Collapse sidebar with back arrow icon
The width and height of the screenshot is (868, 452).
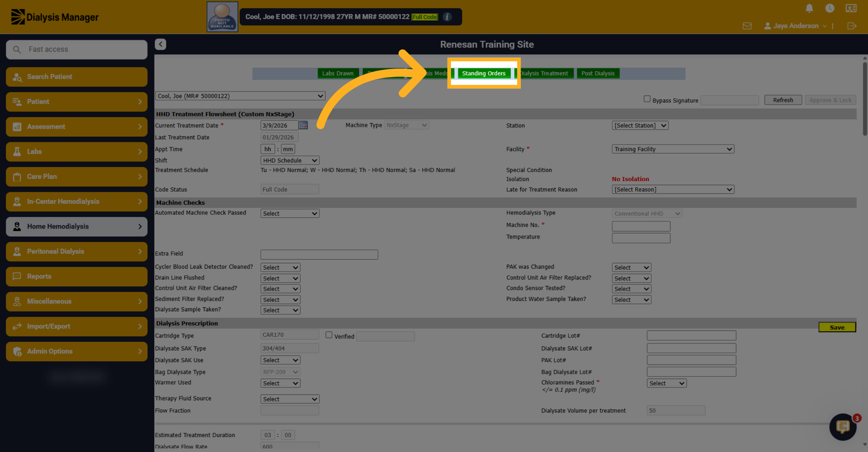point(161,44)
